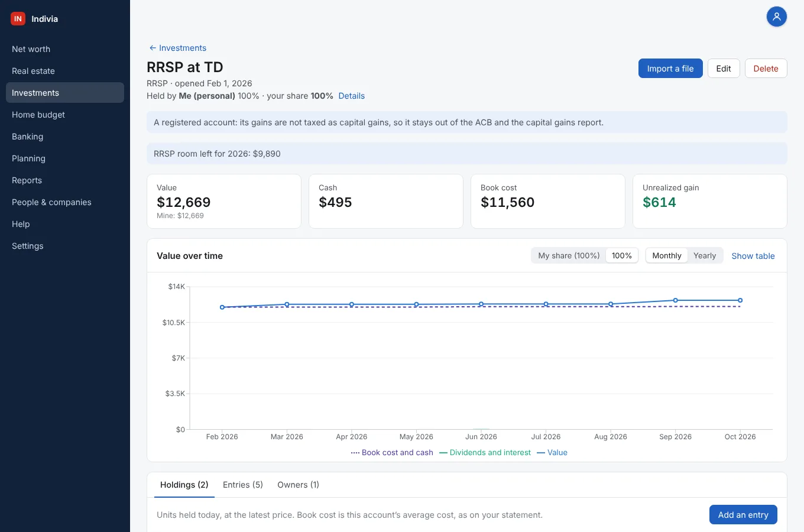Screen dimensions: 804x532
Task: Click the RRSP room left notice
Action: click(467, 154)
